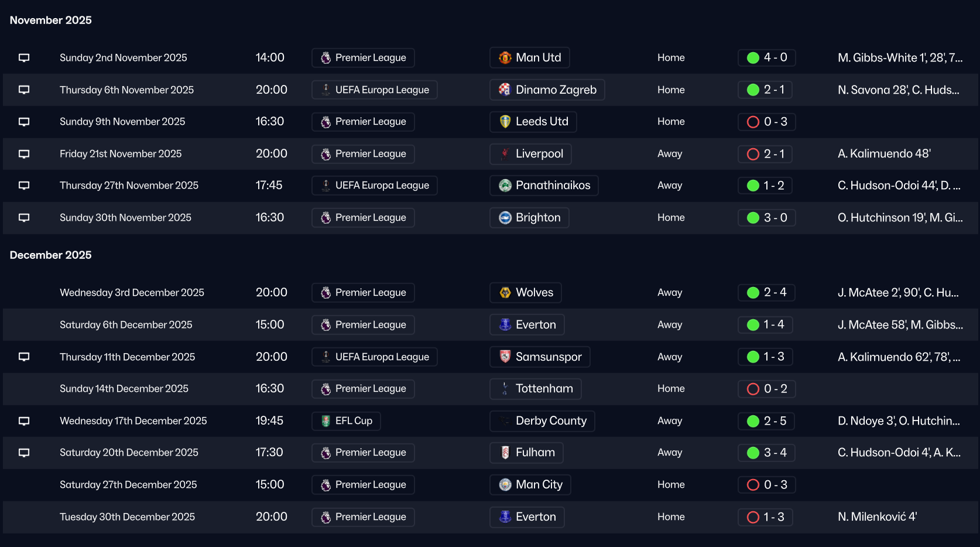The width and height of the screenshot is (980, 547).
Task: Click the Wolves club badge icon
Action: pyautogui.click(x=505, y=293)
